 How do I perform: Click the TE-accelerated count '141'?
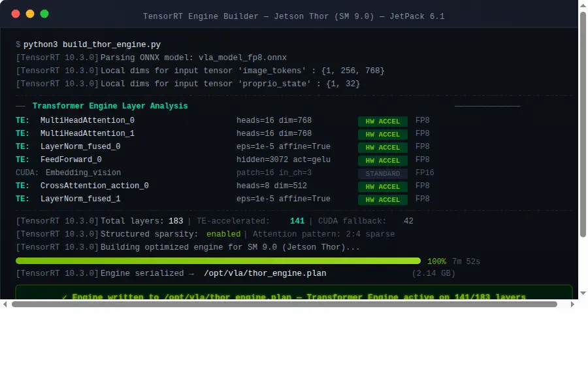pos(297,222)
